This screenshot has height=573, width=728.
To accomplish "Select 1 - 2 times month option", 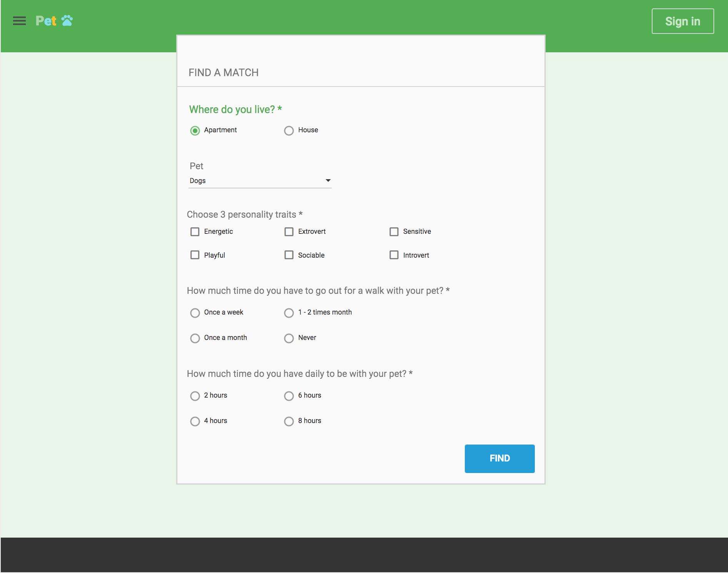I will (x=289, y=313).
